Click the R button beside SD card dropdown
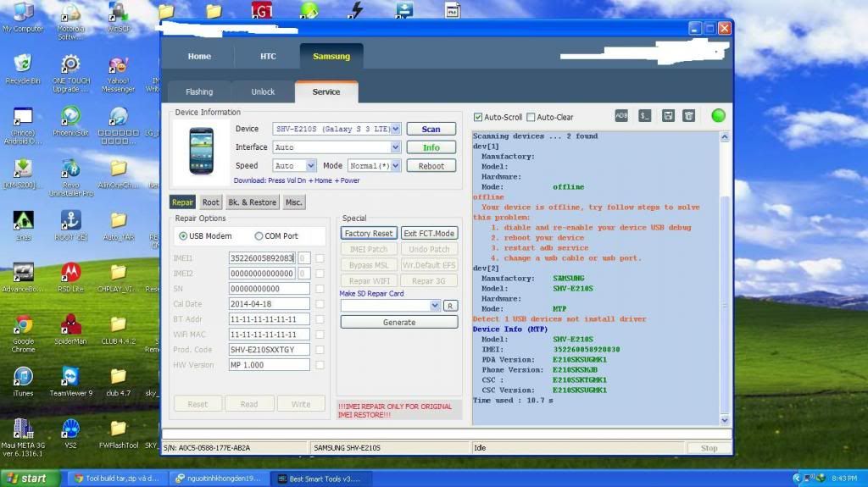This screenshot has height=487, width=868. tap(451, 306)
